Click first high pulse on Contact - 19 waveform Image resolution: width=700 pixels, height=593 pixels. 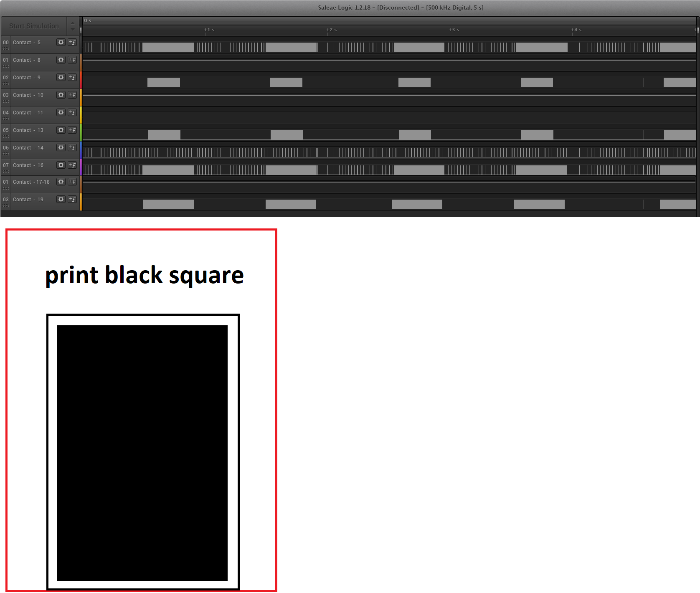tap(168, 204)
